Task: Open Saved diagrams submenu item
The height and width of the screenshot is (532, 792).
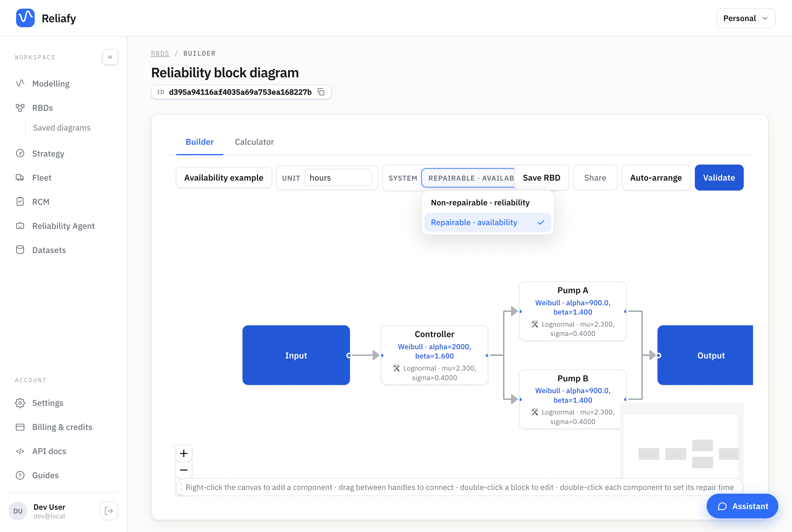Action: (x=62, y=127)
